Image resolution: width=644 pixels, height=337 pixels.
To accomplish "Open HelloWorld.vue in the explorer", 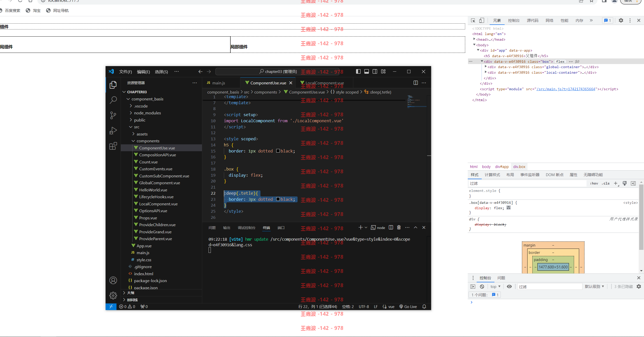I will 153,190.
